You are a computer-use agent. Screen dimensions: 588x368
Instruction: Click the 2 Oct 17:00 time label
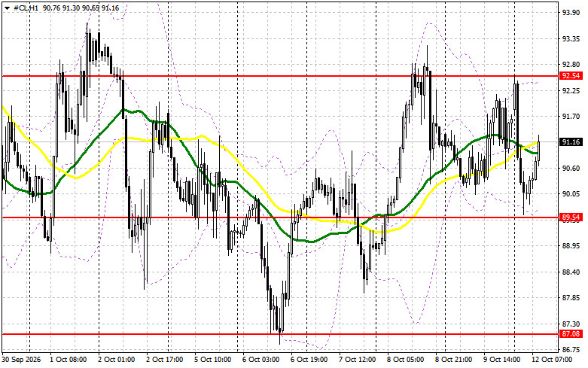(165, 360)
